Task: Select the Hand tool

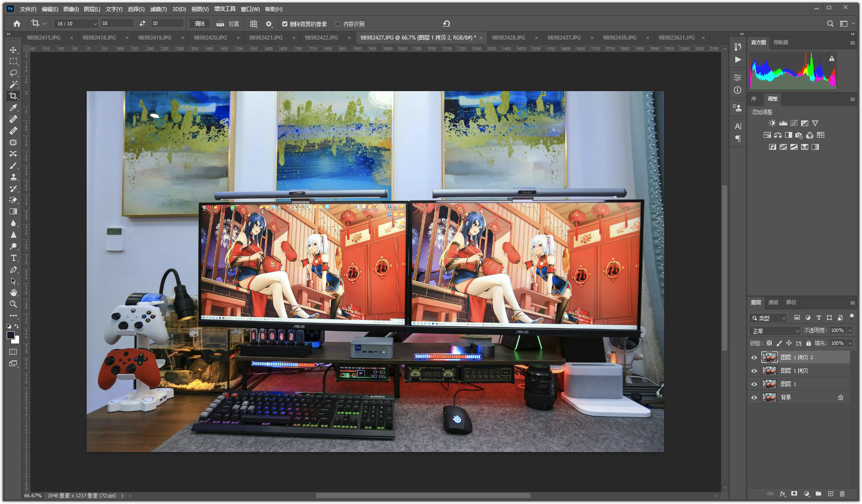Action: pos(13,292)
